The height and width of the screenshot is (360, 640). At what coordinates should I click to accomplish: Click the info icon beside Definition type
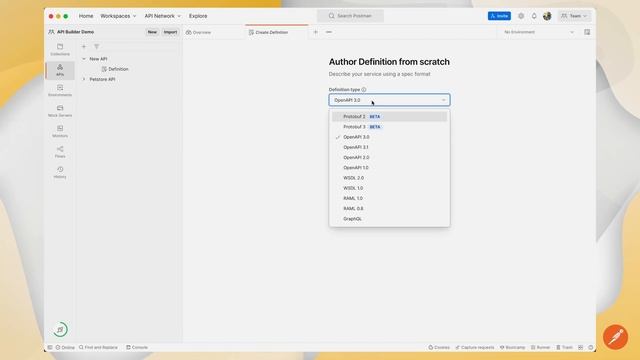coord(364,89)
